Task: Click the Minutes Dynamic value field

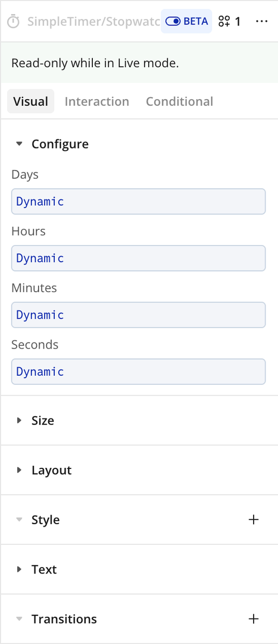Action: [138, 315]
